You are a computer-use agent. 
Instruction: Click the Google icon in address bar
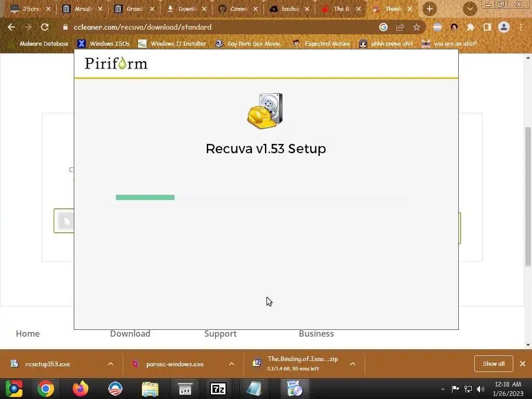click(383, 27)
